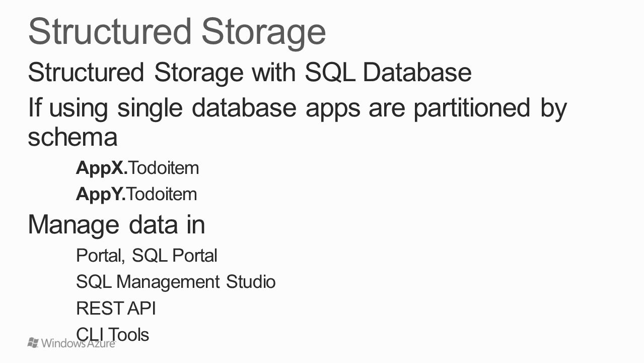Click the Windows Azure logo text
The width and height of the screenshot is (644, 363).
click(x=79, y=343)
